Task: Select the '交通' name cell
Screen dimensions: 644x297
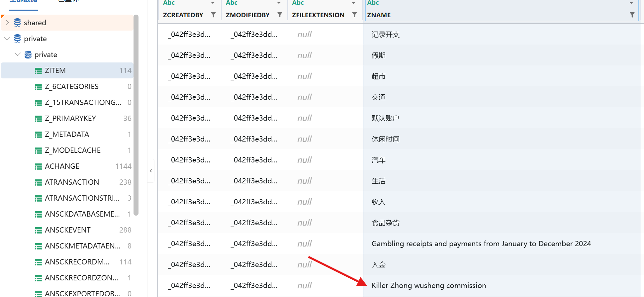Action: coord(502,97)
